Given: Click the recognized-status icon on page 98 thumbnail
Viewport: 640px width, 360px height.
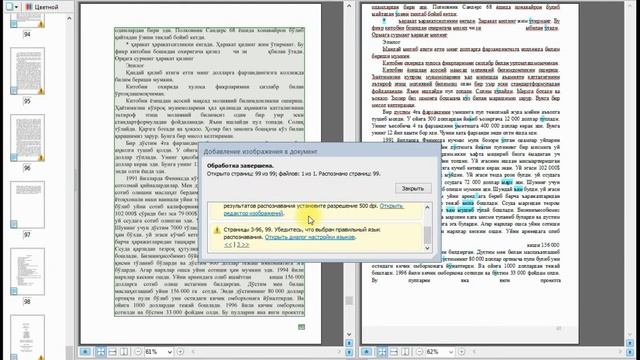Looking at the screenshot, I should click(14, 291).
